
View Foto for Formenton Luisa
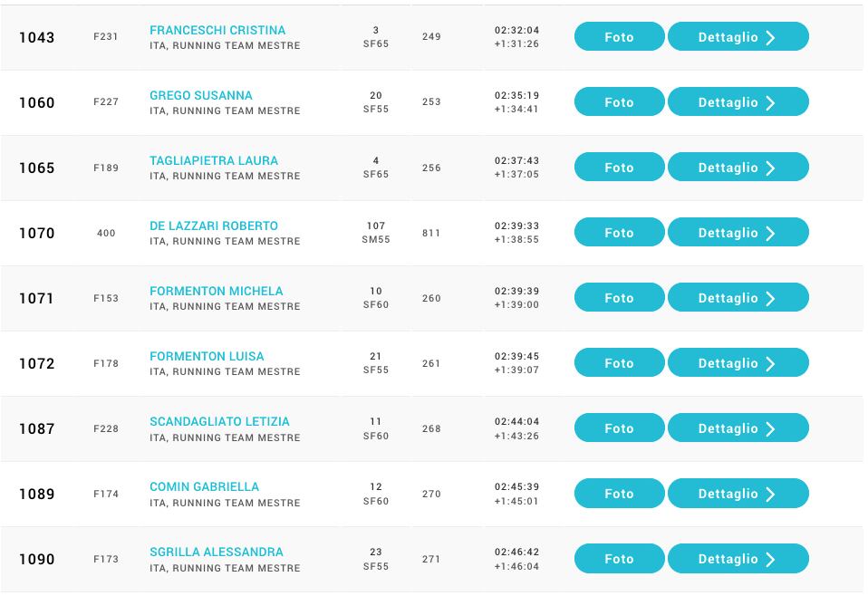click(619, 363)
